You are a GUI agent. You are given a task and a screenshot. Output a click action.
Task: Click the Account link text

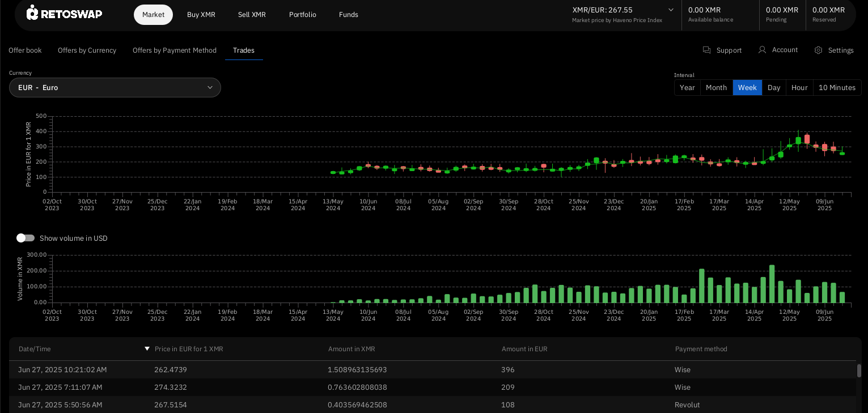[785, 50]
